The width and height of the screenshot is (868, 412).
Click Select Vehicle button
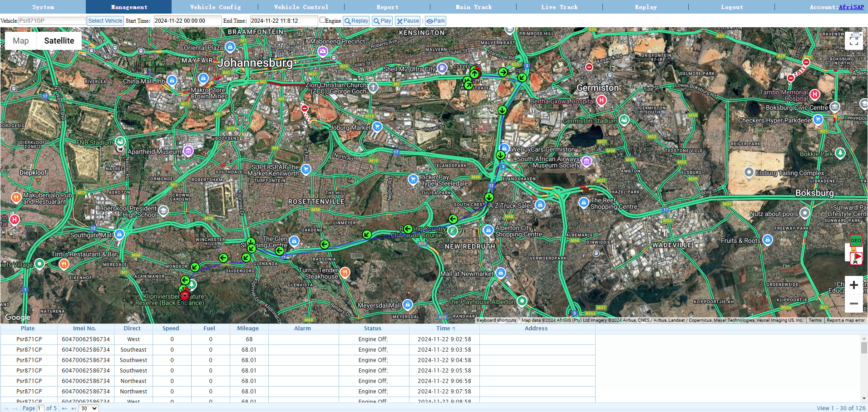click(105, 21)
